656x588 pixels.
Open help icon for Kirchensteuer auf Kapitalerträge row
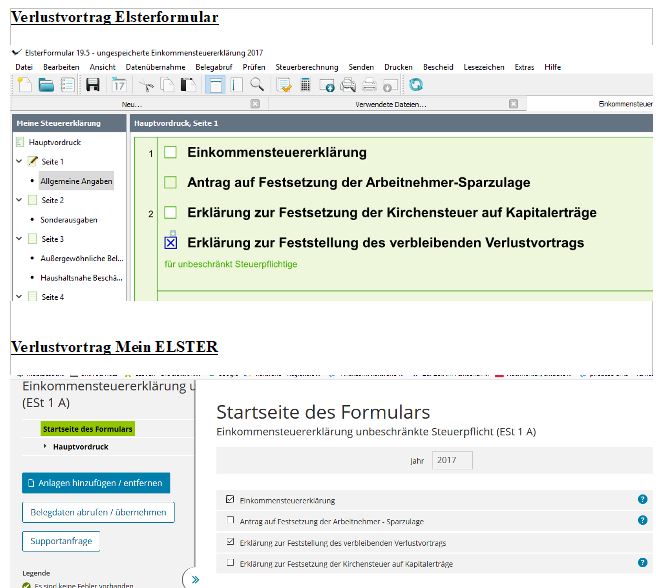643,562
